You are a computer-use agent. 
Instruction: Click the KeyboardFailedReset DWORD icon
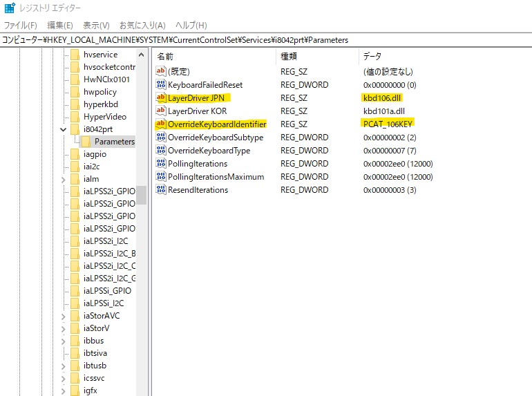coord(161,85)
